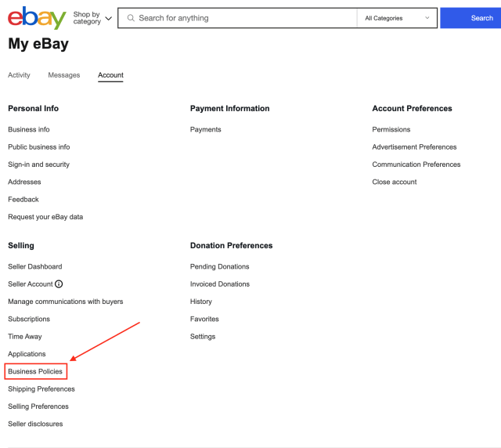The width and height of the screenshot is (501, 448).
Task: Open the All Categories dropdown
Action: [397, 18]
